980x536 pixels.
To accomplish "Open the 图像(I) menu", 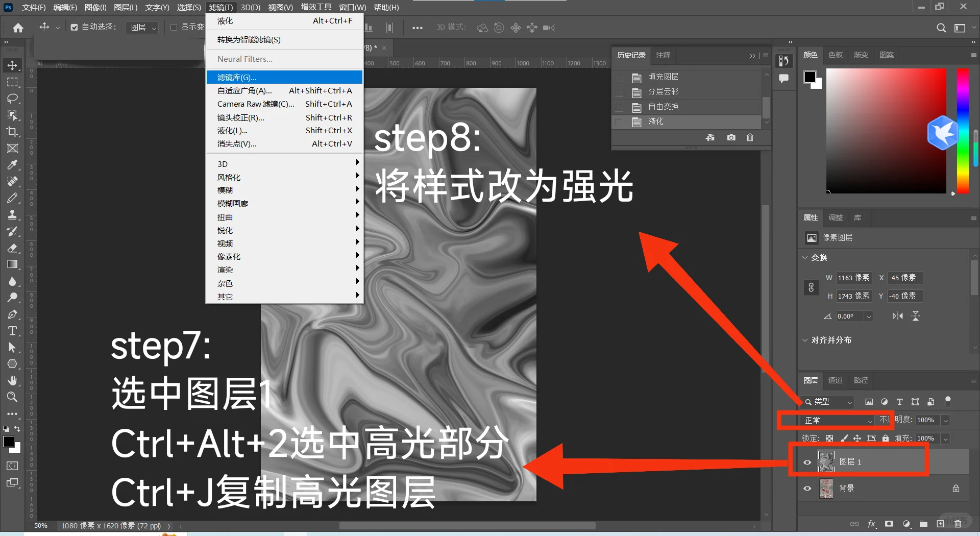I will click(95, 8).
